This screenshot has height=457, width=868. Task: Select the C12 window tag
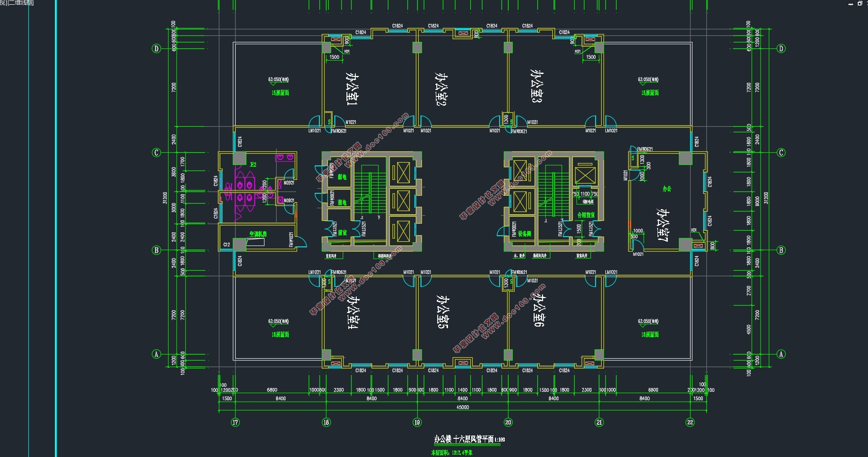[226, 245]
